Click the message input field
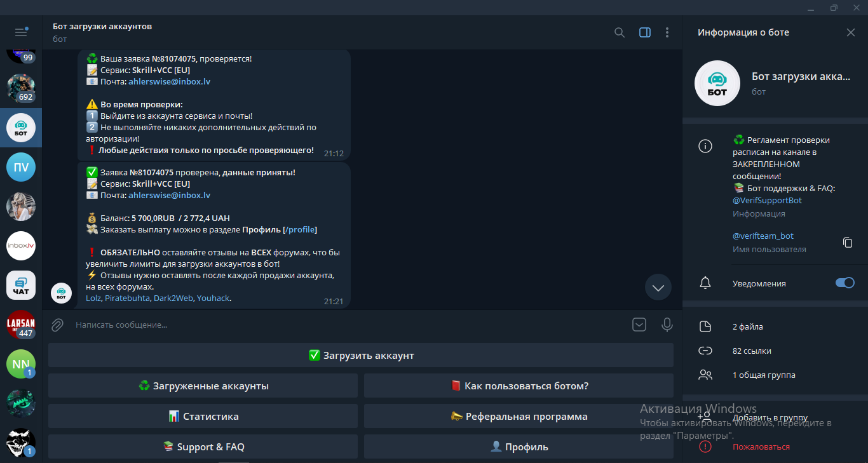The height and width of the screenshot is (463, 868). [x=343, y=325]
